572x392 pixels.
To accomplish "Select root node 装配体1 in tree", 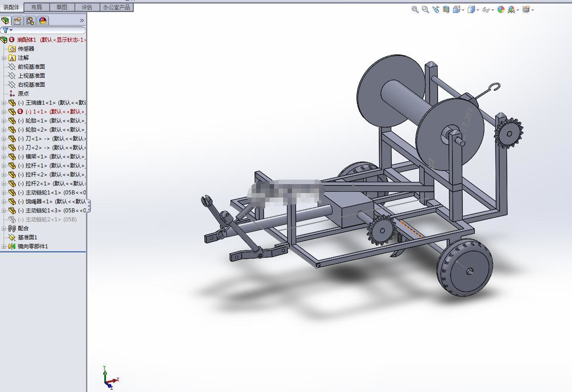I will (51, 40).
